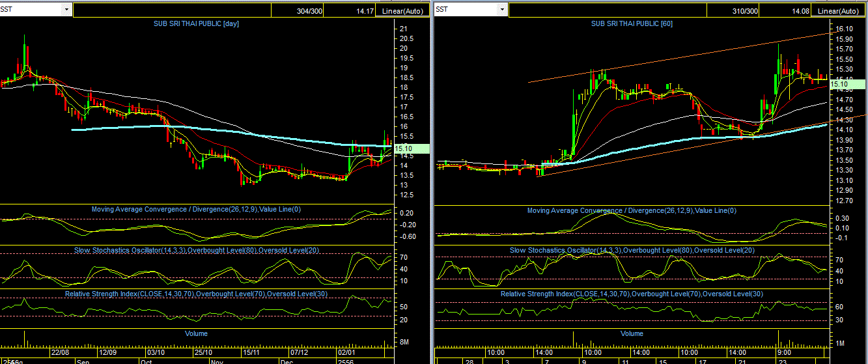Click the 12.5 price level on daily scale

(x=407, y=195)
